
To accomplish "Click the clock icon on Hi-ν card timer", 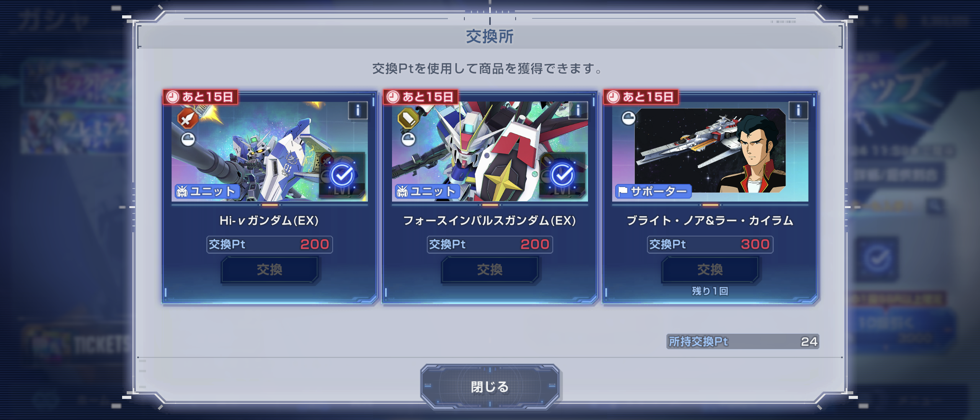I will coord(173,97).
